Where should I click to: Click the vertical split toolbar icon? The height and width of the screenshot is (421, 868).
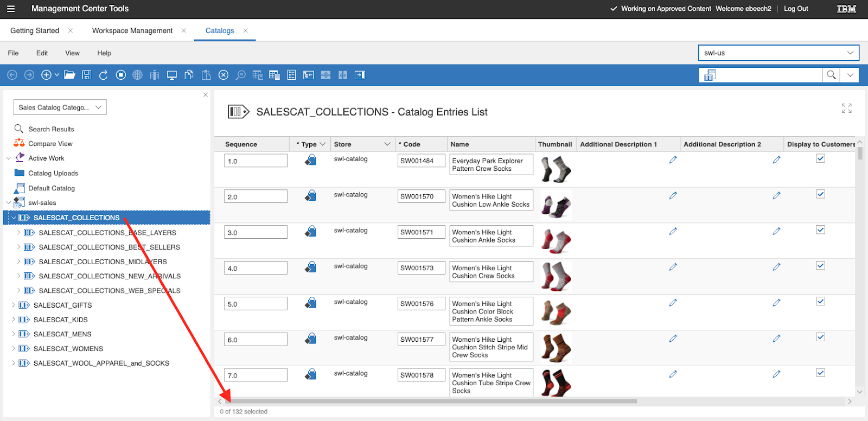(x=343, y=75)
